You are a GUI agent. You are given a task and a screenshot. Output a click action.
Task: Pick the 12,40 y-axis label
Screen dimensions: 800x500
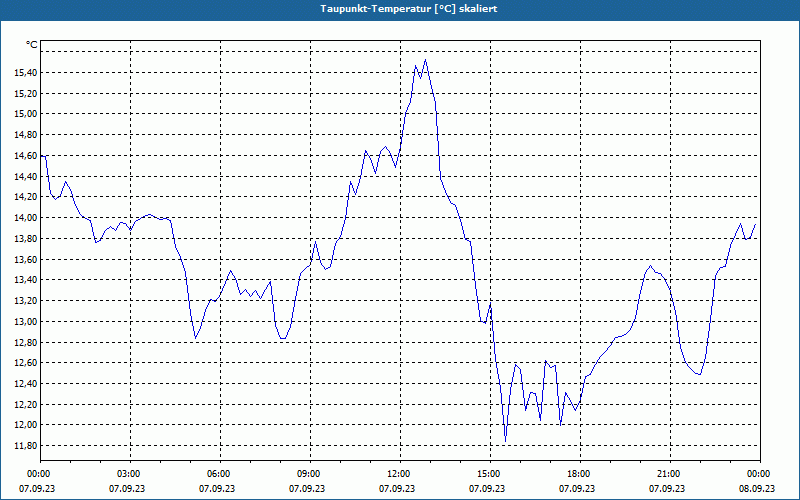click(x=26, y=384)
